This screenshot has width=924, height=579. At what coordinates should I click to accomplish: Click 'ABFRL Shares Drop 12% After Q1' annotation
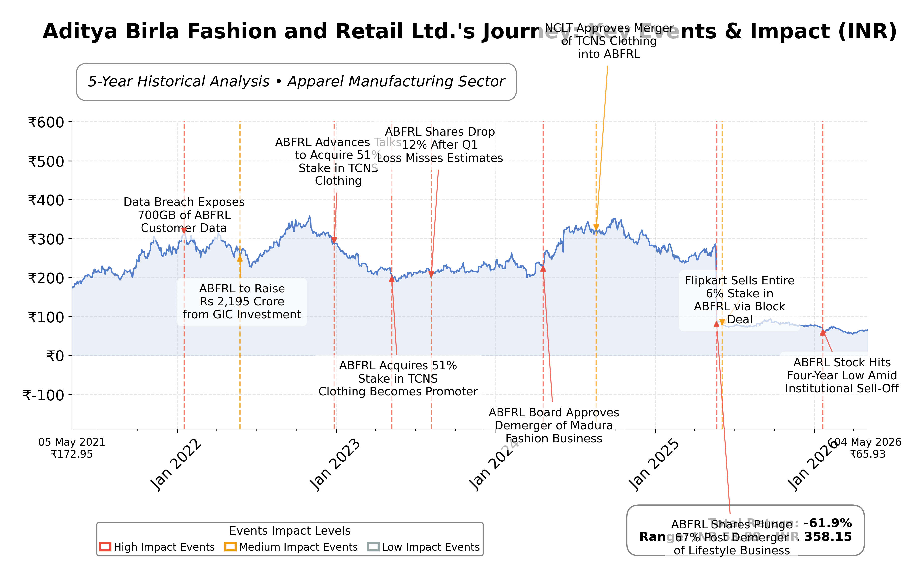click(440, 145)
